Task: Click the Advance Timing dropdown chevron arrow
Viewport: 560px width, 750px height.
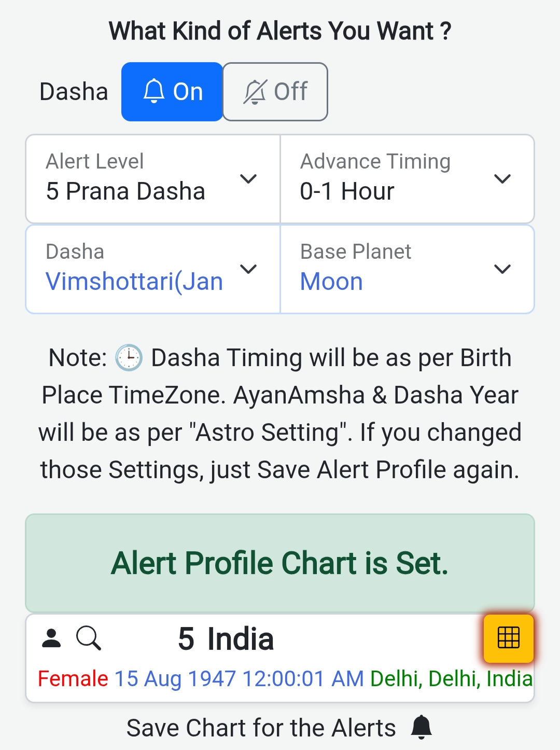Action: coord(502,179)
